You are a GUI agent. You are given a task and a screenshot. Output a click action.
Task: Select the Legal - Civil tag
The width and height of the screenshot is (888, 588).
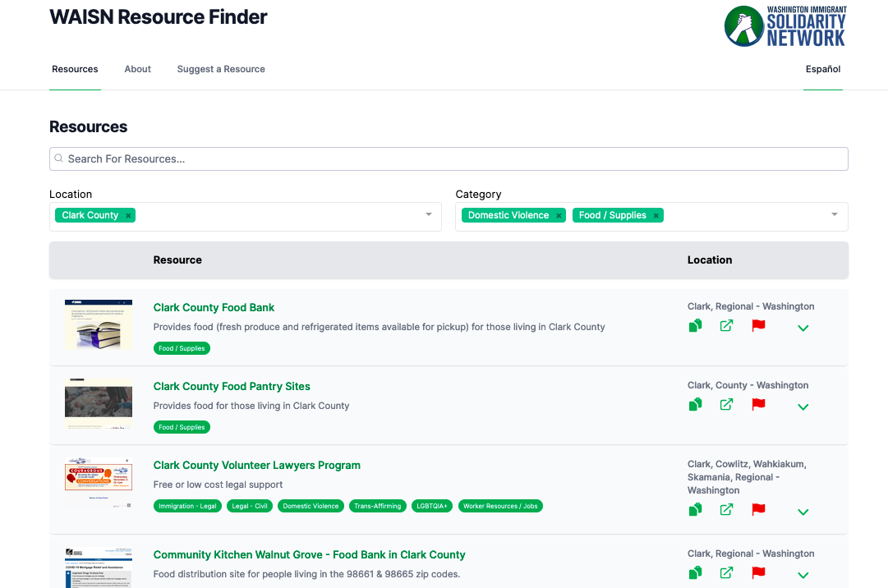[x=250, y=506]
